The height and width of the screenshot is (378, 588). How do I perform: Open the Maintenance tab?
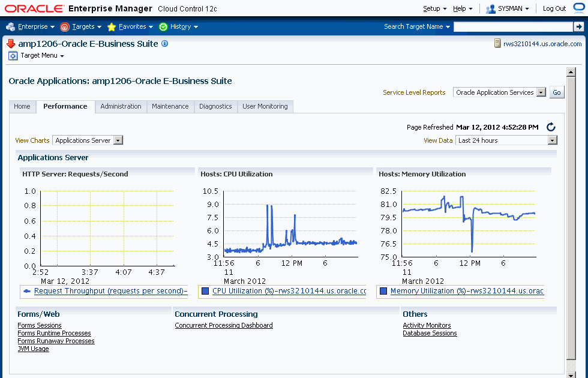coord(170,107)
